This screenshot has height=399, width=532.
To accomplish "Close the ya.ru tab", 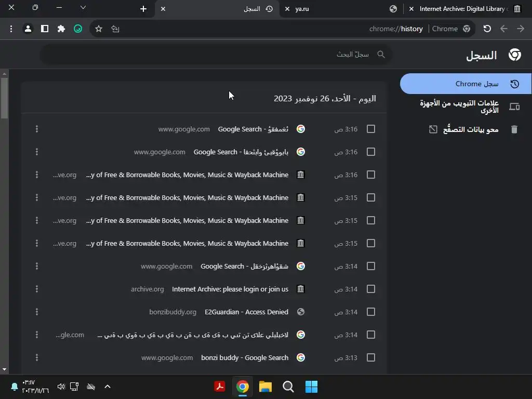I will coord(287,9).
